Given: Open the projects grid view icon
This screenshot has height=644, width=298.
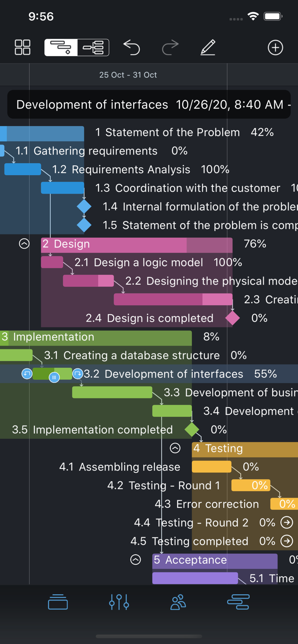Looking at the screenshot, I should pos(22,47).
